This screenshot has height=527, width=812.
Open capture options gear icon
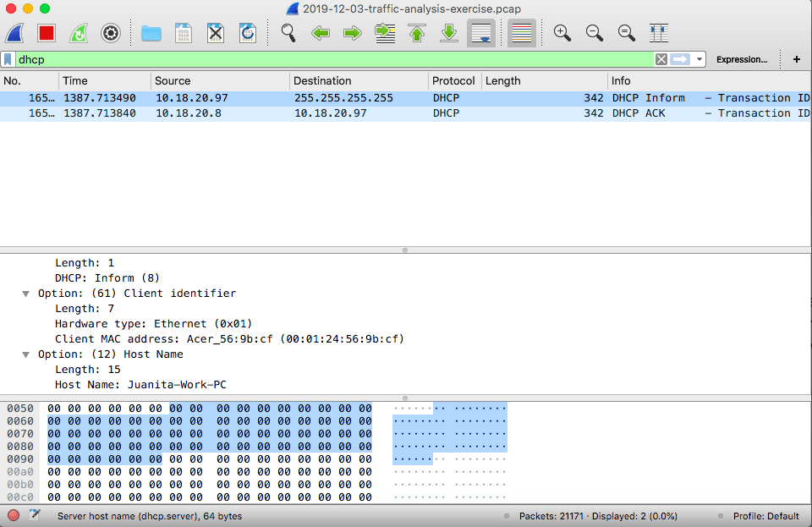pos(110,33)
